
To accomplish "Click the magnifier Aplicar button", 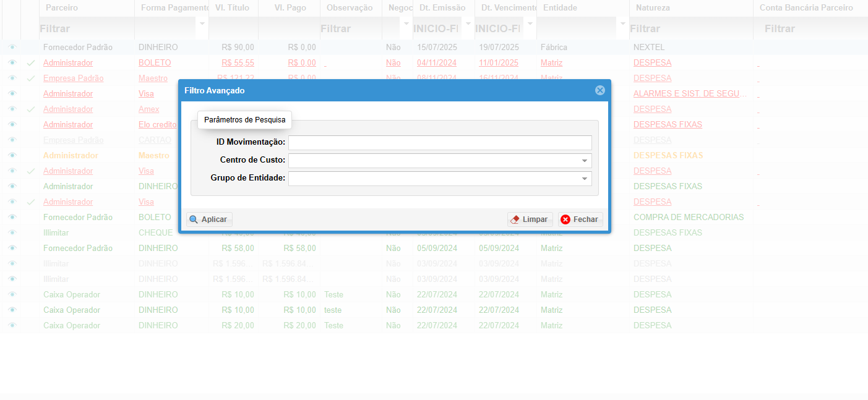I will [x=209, y=219].
